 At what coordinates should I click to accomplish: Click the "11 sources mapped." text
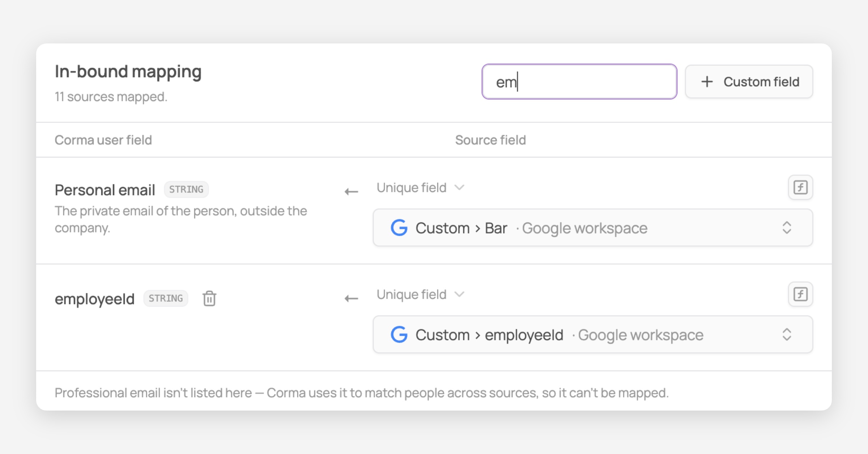point(111,97)
